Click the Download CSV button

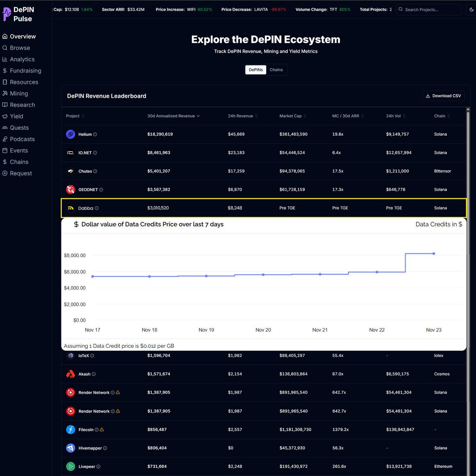(x=443, y=96)
